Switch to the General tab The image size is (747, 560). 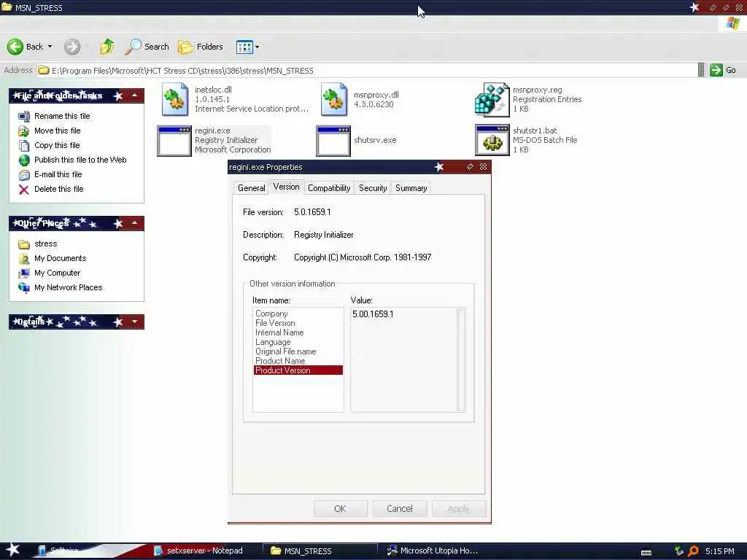251,188
